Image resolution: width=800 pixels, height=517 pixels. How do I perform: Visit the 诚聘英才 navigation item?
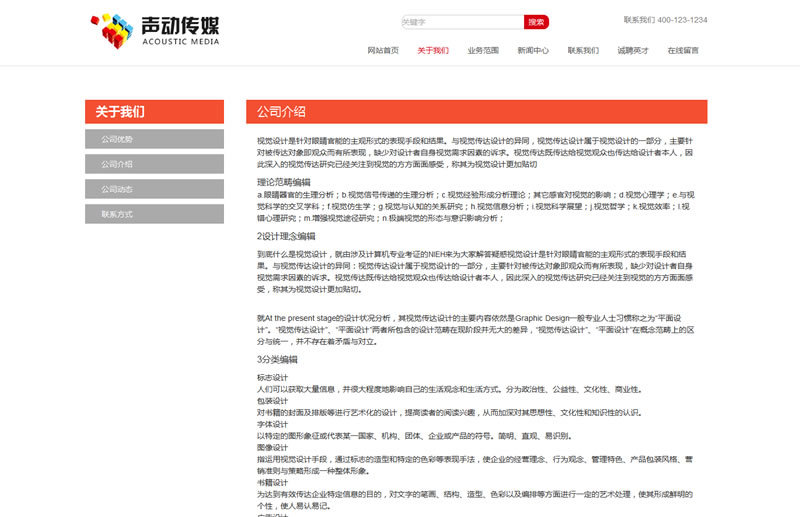pyautogui.click(x=633, y=50)
